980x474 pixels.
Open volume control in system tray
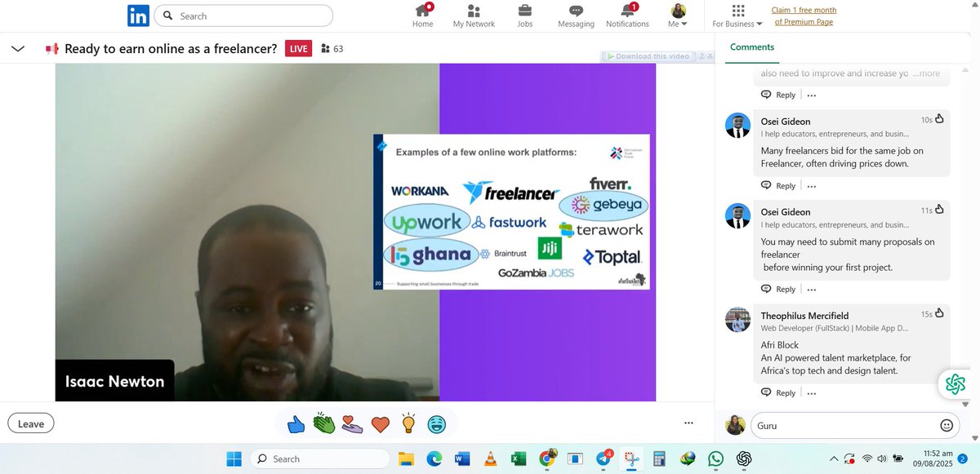883,458
